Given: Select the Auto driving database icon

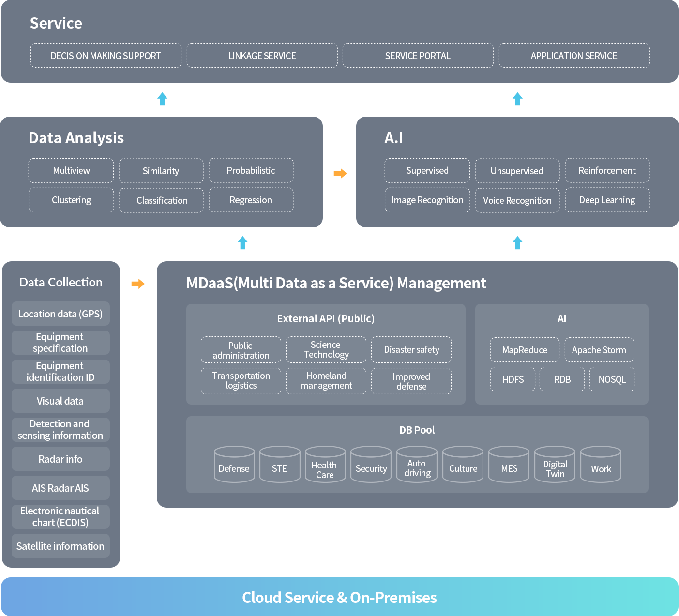Looking at the screenshot, I should [417, 464].
